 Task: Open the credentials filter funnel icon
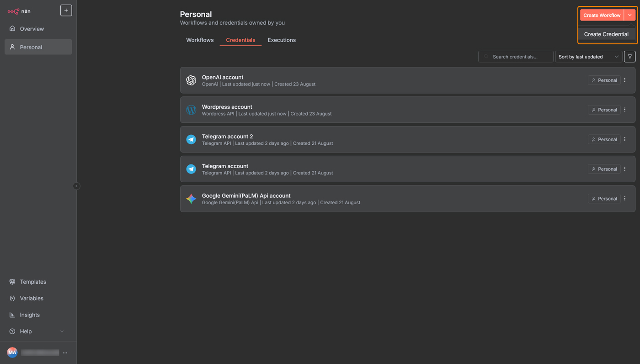click(x=629, y=56)
